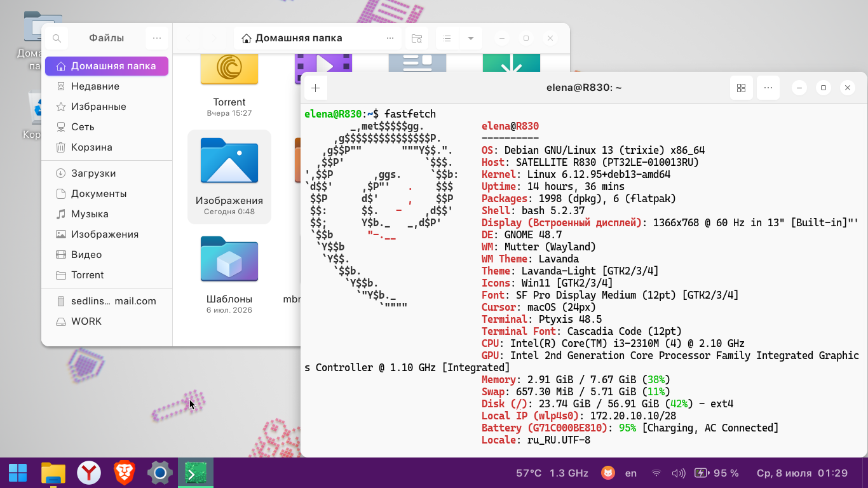Image resolution: width=868 pixels, height=488 pixels.
Task: Click the 1.3 GHz CPU frequency indicator
Action: 569,473
